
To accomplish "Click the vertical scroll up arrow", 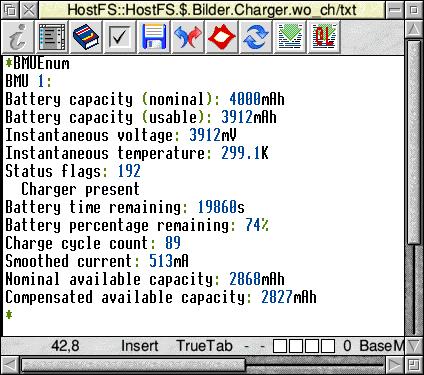I will pos(414,29).
